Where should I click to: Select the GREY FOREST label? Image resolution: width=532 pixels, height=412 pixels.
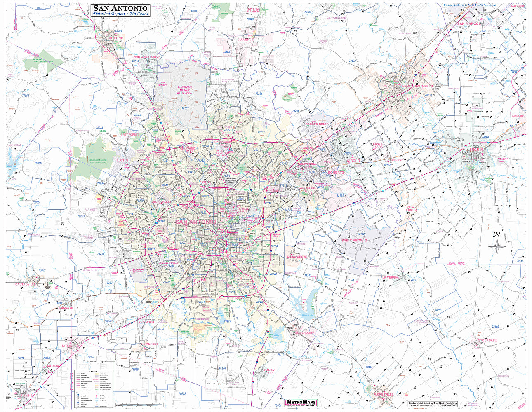tap(130, 135)
